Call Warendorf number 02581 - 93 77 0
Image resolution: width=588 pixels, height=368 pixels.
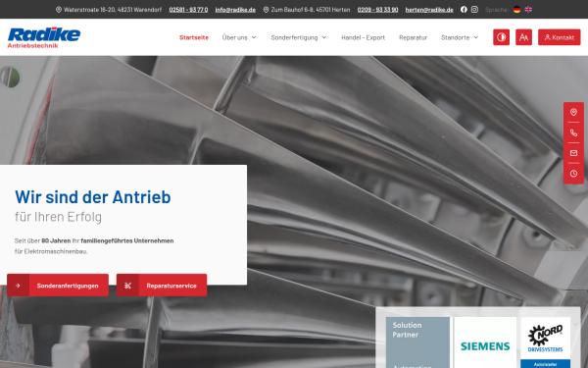[188, 10]
